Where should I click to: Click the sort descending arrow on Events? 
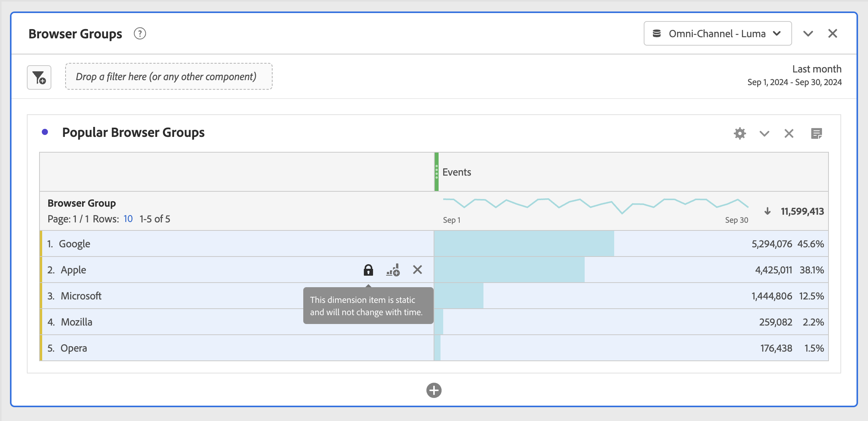767,211
